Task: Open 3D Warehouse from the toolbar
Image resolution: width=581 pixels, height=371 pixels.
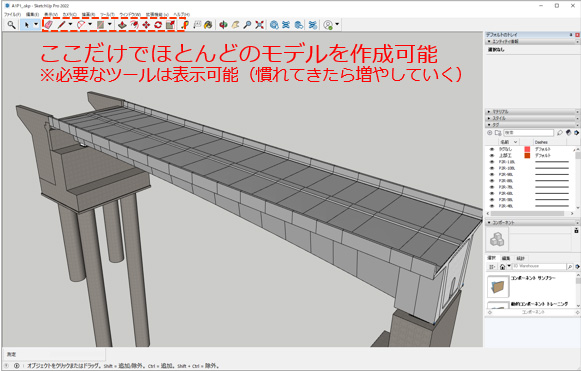Action: [274, 24]
